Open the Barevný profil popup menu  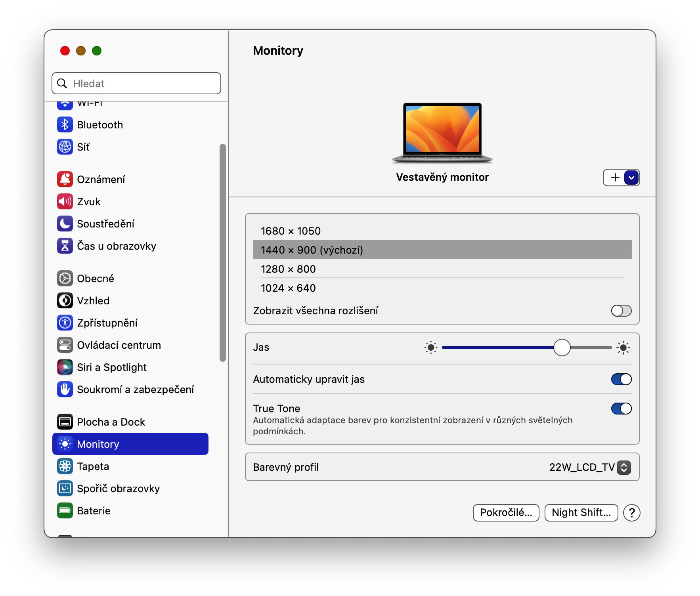(x=623, y=468)
